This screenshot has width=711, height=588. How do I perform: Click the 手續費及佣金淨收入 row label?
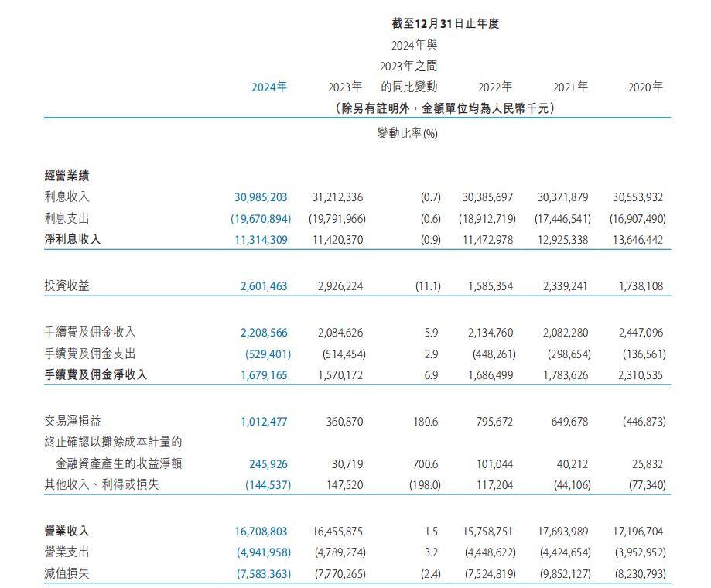tap(95, 375)
